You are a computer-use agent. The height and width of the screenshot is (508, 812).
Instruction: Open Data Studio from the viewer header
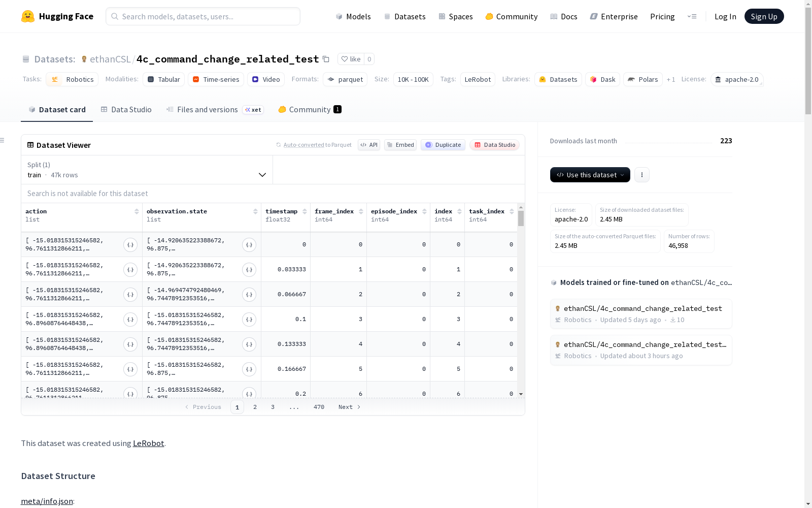coord(494,145)
